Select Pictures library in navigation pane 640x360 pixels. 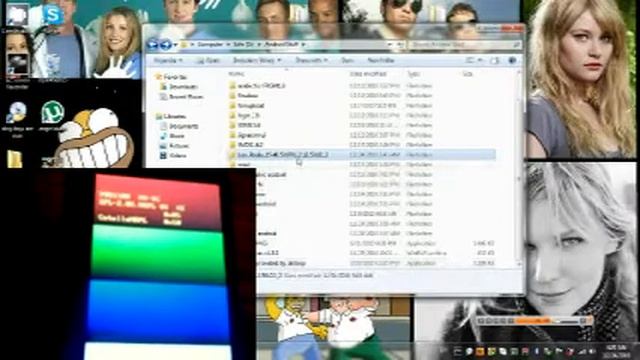tap(174, 146)
